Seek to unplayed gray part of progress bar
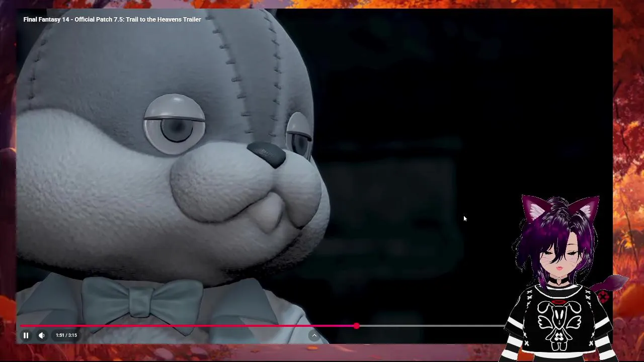The image size is (644, 362). tap(433, 326)
